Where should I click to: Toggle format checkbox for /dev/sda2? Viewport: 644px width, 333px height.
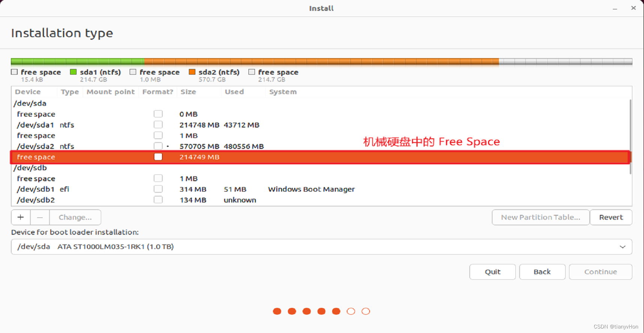(x=158, y=146)
